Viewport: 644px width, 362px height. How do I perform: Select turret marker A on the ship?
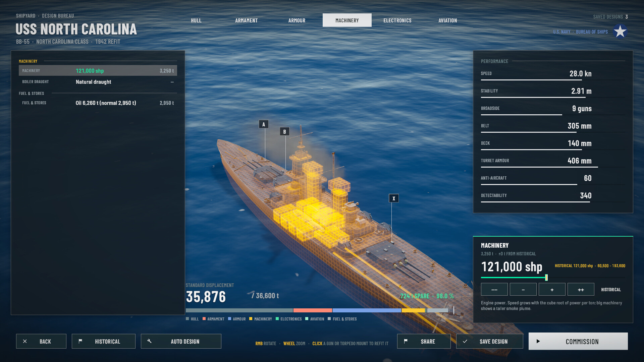click(x=264, y=124)
